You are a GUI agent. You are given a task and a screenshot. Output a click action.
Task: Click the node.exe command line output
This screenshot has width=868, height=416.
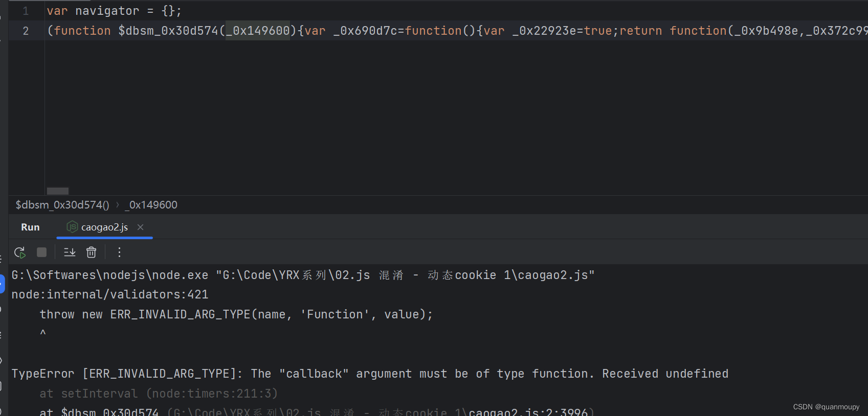pos(303,275)
